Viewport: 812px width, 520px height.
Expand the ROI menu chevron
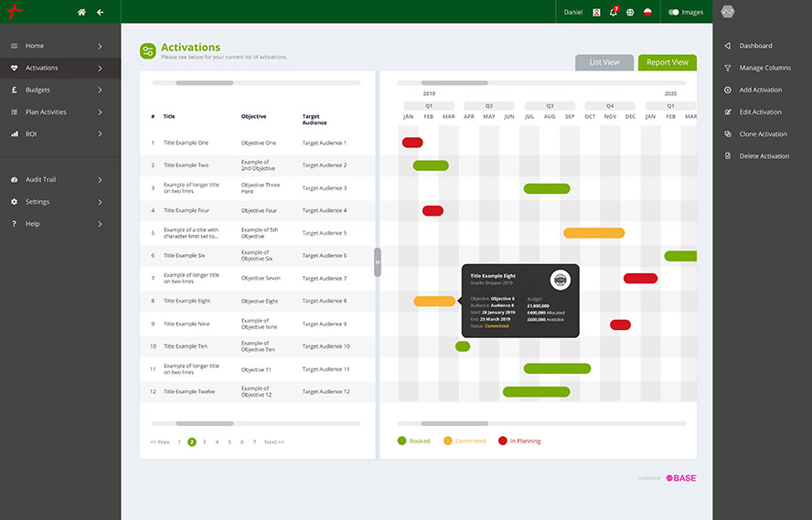[x=100, y=134]
